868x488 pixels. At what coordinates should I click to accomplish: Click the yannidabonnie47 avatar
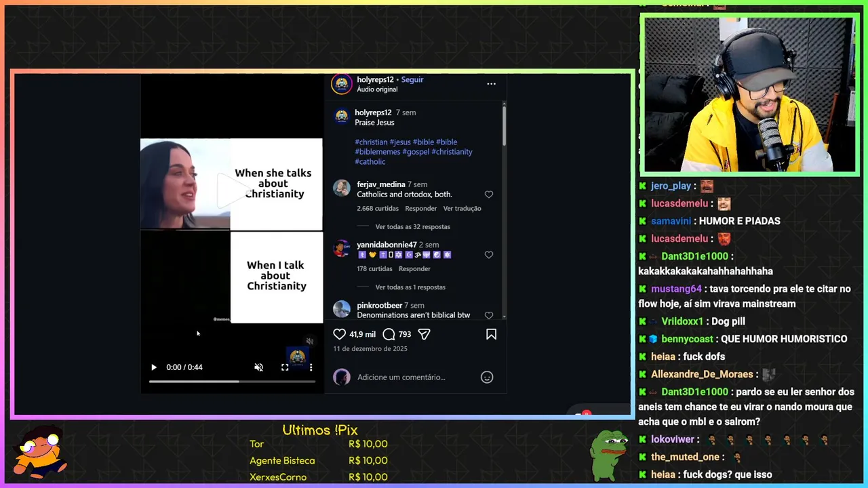342,248
